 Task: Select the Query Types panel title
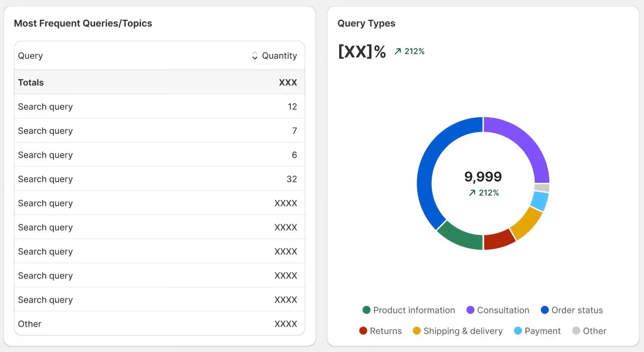pyautogui.click(x=366, y=23)
